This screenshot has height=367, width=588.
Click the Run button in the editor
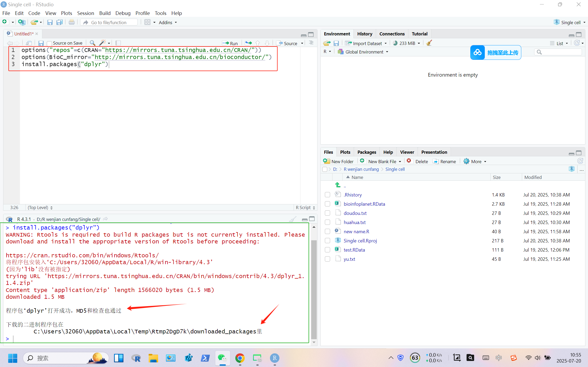(230, 43)
